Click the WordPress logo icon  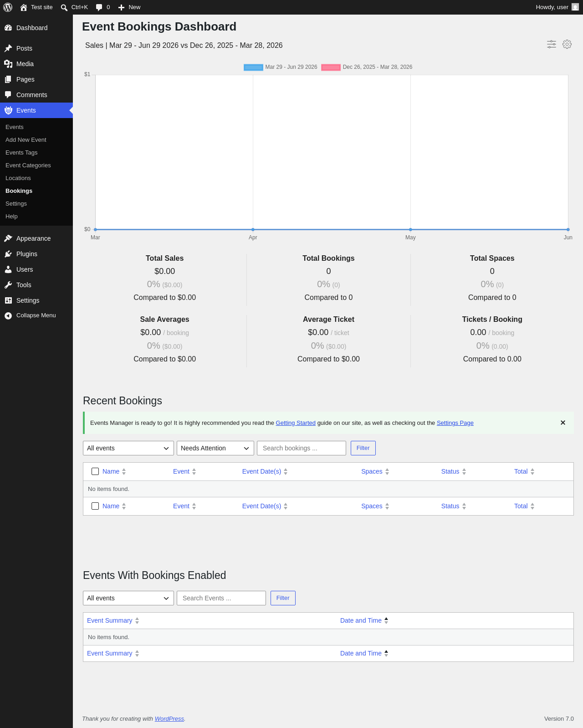pyautogui.click(x=8, y=7)
